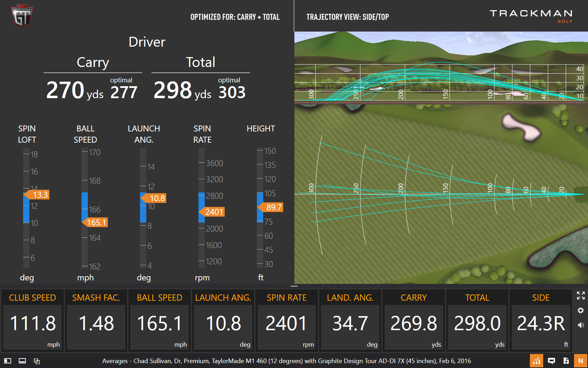Select the Ball Speed data tile
This screenshot has height=368, width=588.
pos(159,320)
